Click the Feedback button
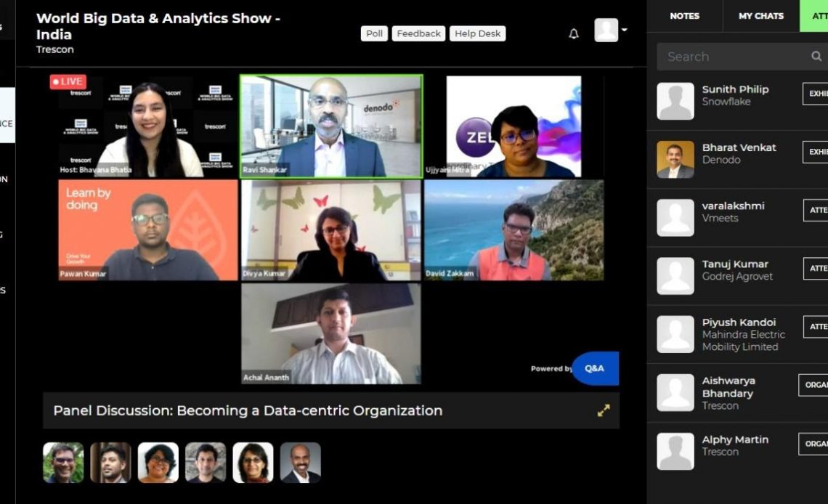Image resolution: width=828 pixels, height=504 pixels. pos(419,34)
